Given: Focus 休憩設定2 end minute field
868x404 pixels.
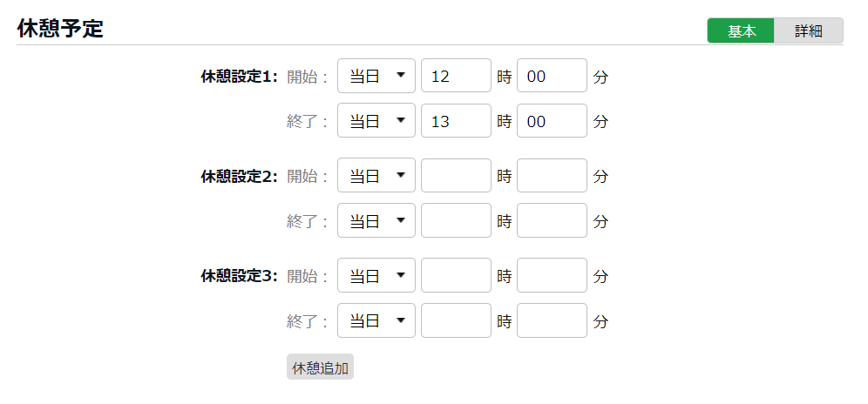Looking at the screenshot, I should tap(552, 221).
